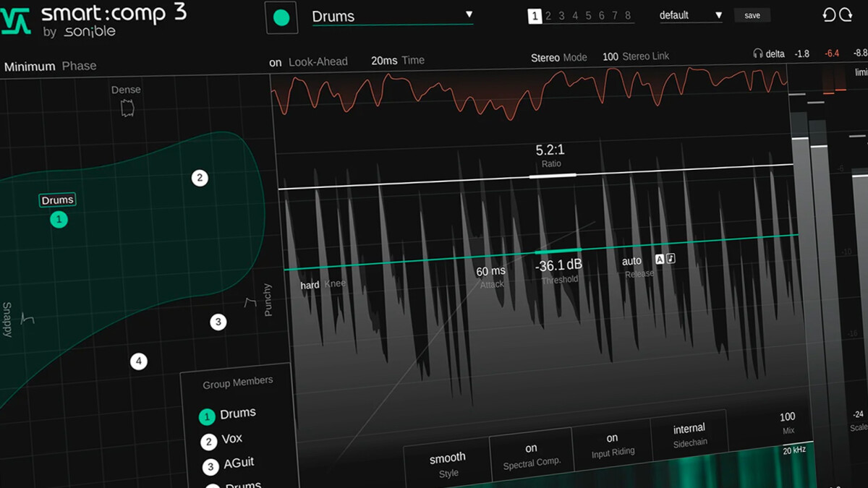Switch to Minimum phase mode

coord(30,65)
